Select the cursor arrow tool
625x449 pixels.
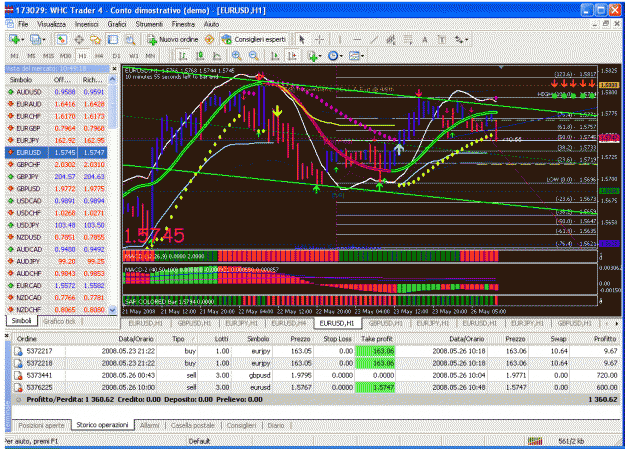(302, 39)
